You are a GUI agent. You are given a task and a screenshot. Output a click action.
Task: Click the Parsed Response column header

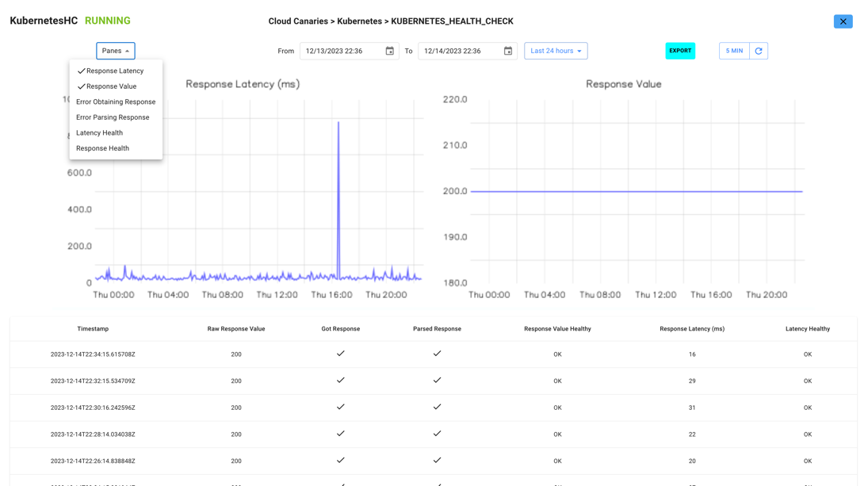437,329
